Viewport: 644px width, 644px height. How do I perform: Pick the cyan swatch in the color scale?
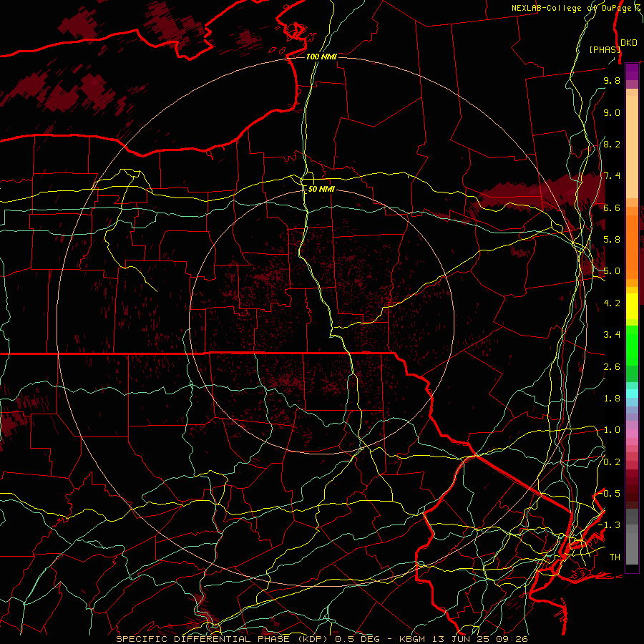click(x=632, y=394)
